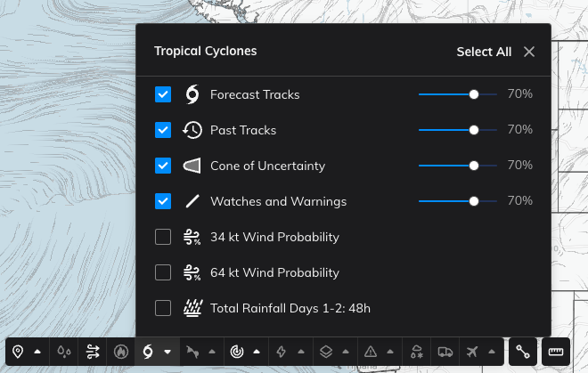Expand the location pin options arrow

(x=37, y=352)
